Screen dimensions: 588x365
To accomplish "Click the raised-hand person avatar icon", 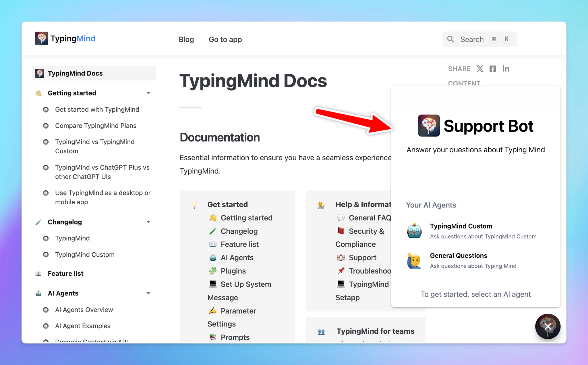I will [414, 260].
